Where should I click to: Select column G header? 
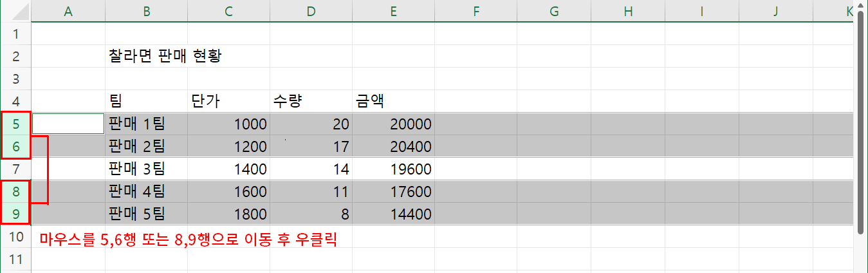(x=554, y=10)
